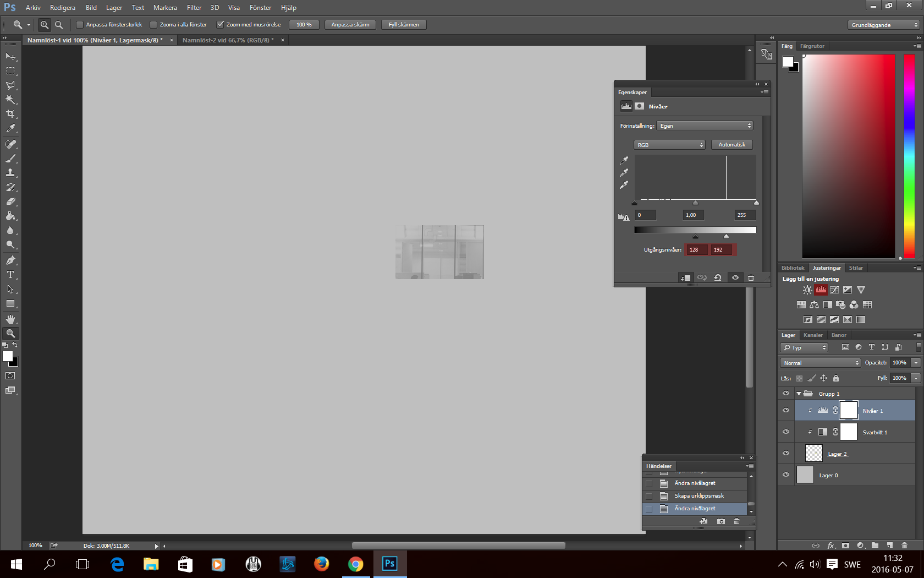Open the Förinställning preset dropdown
924x578 pixels.
[705, 126]
